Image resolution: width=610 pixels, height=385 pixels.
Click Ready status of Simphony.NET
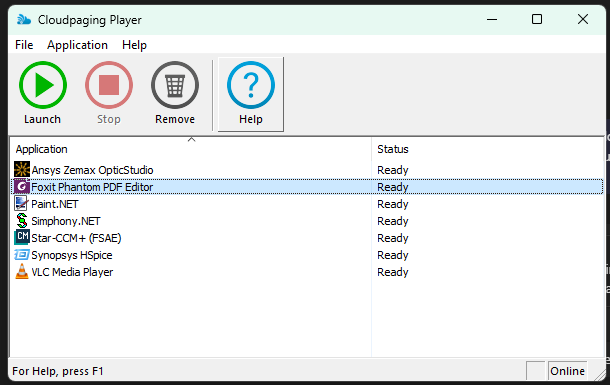393,221
